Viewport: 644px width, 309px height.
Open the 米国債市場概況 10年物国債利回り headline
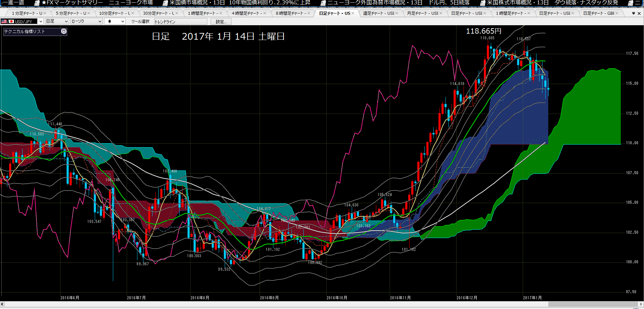pyautogui.click(x=240, y=3)
